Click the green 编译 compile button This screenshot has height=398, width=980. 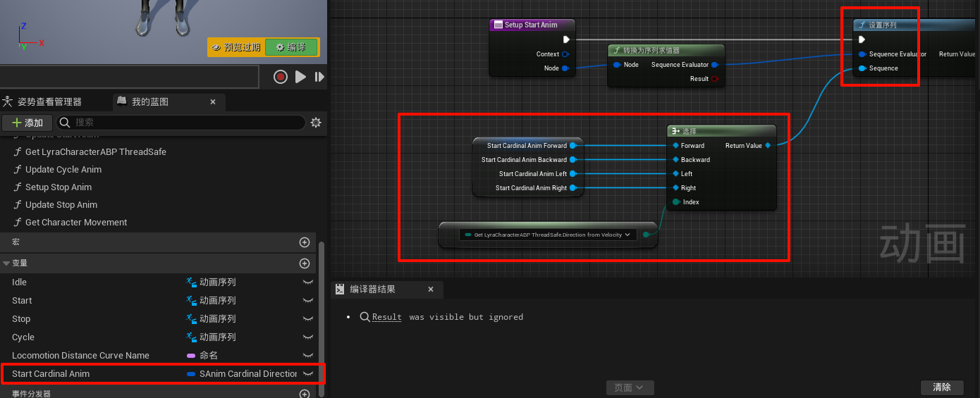click(x=291, y=47)
